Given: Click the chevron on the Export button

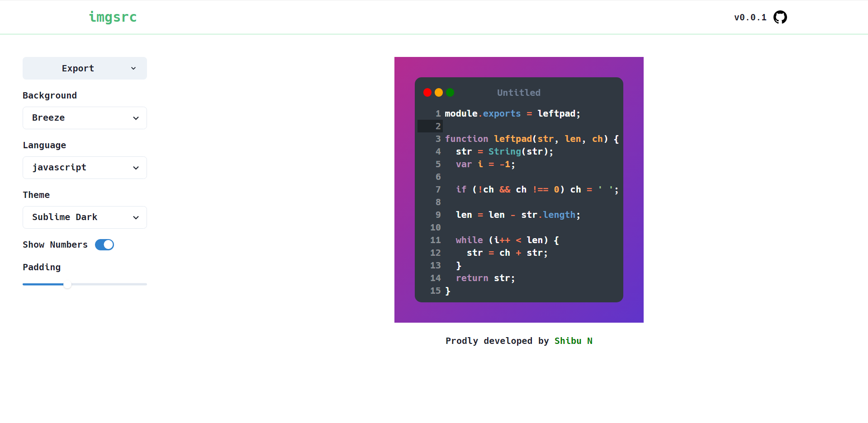Looking at the screenshot, I should (133, 68).
